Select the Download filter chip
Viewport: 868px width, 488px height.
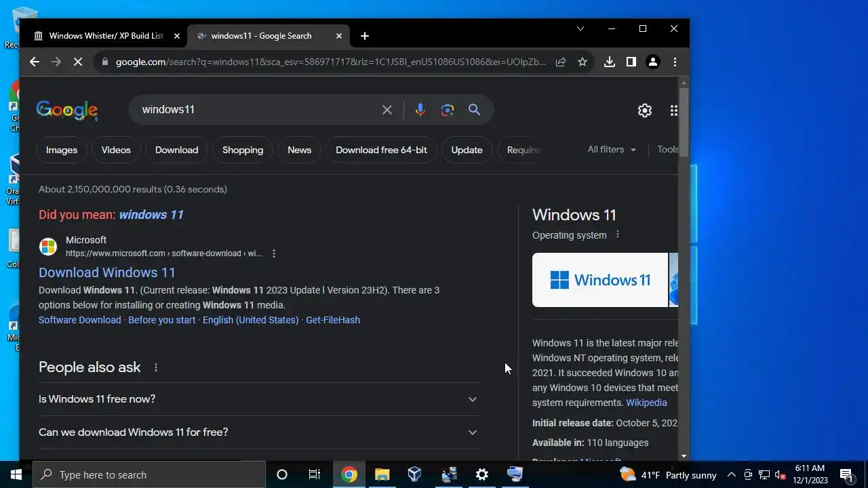[176, 150]
